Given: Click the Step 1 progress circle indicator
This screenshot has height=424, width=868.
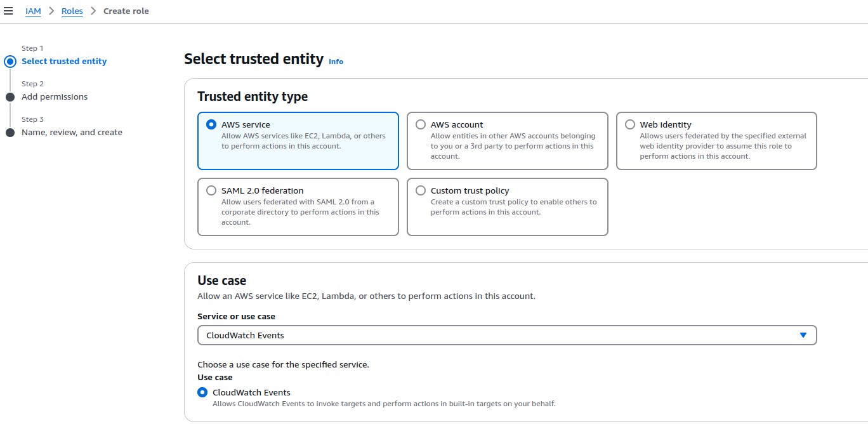Looking at the screenshot, I should [10, 62].
